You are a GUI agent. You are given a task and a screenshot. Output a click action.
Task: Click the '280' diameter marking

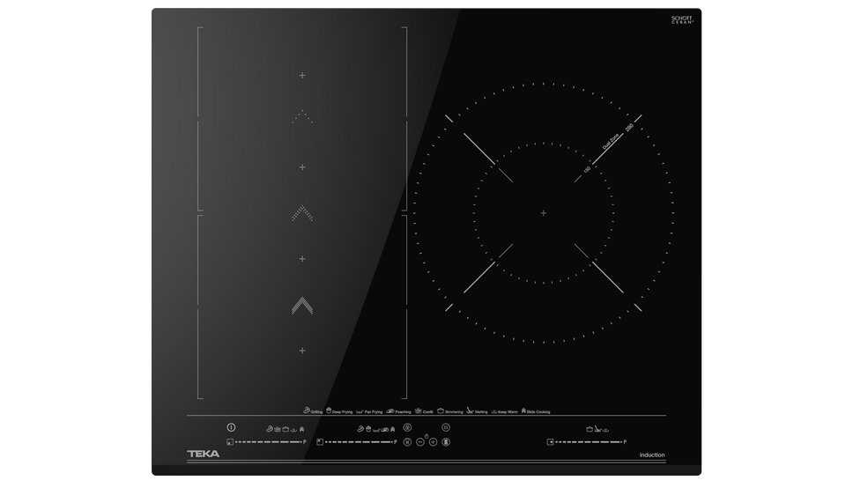pyautogui.click(x=629, y=127)
